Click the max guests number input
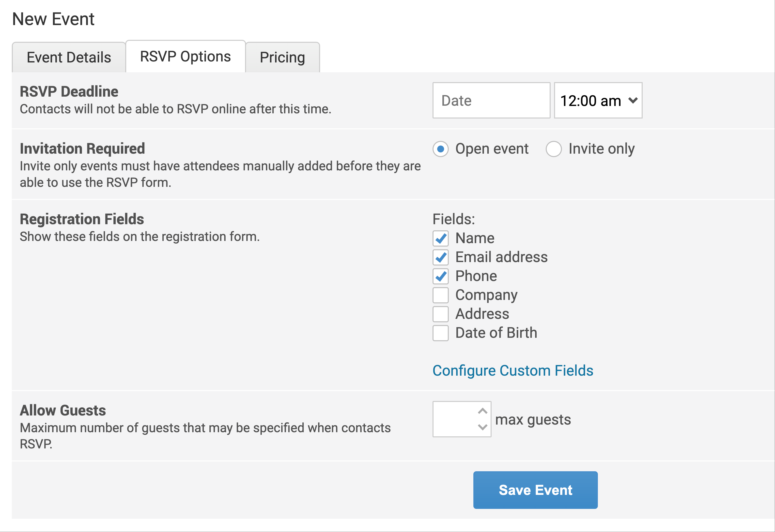 click(455, 419)
